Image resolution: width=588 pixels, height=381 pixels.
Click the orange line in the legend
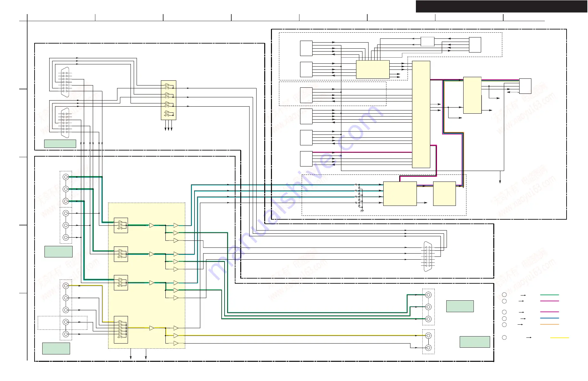pos(549,324)
